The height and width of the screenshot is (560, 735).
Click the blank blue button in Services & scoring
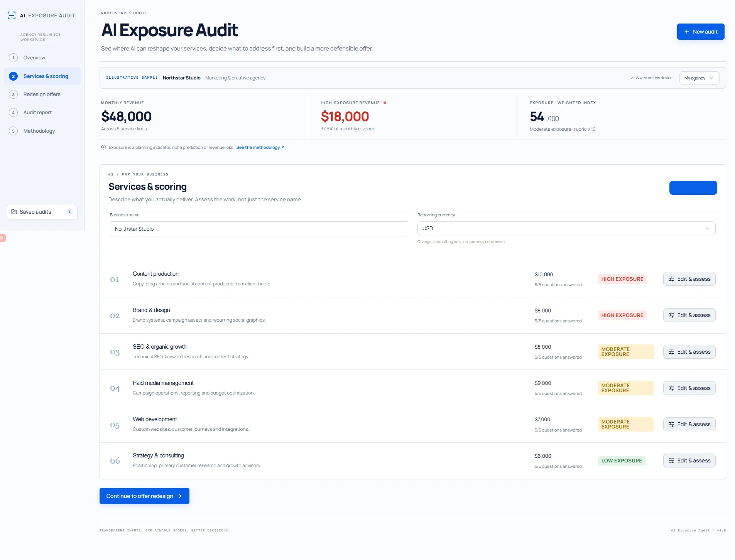pyautogui.click(x=693, y=188)
